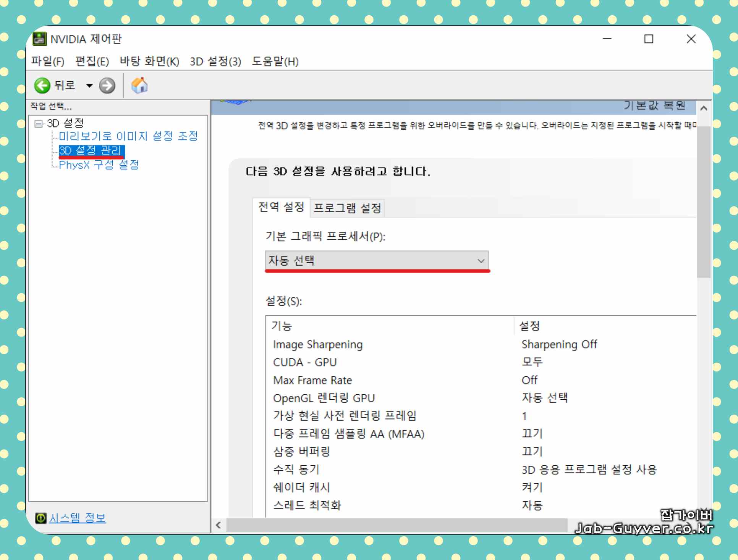
Task: Select PhysX 구성 설정 in the tree
Action: click(x=99, y=165)
